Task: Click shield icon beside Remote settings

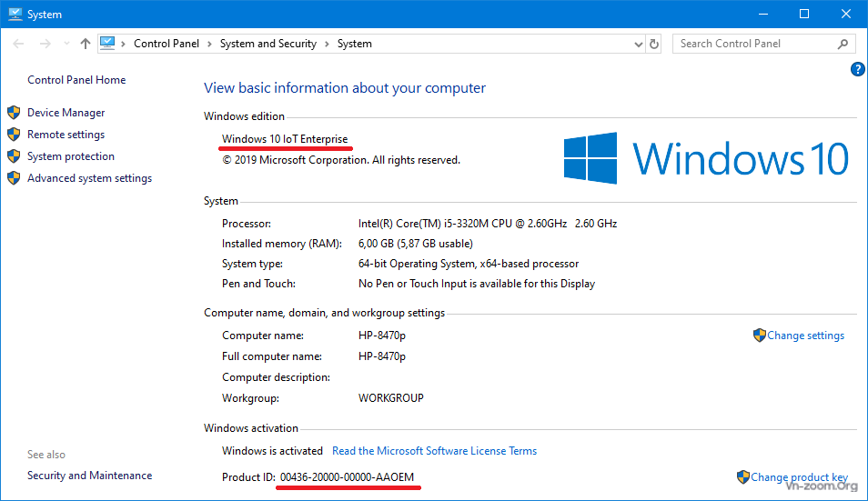Action: click(14, 135)
